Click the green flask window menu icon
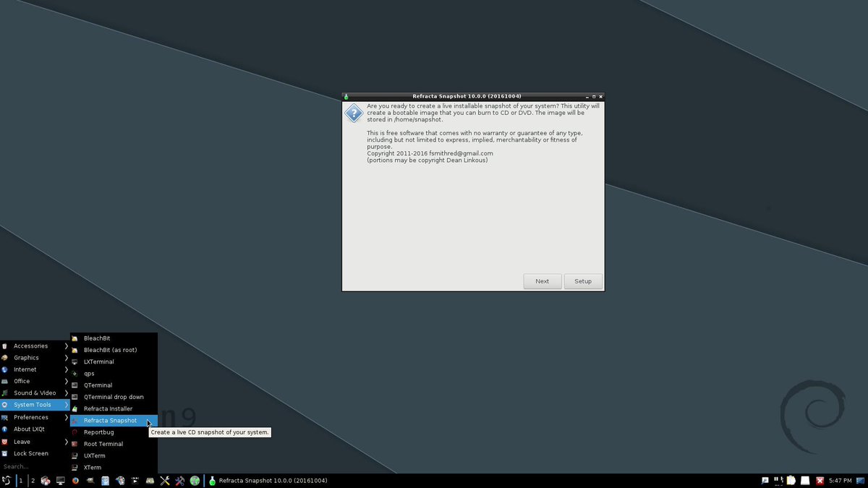The width and height of the screenshot is (868, 488). [346, 96]
